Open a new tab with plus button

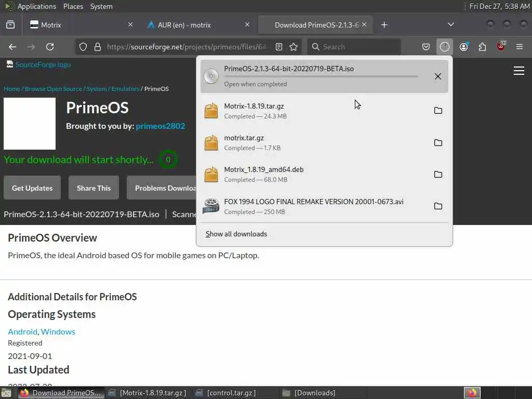384,25
